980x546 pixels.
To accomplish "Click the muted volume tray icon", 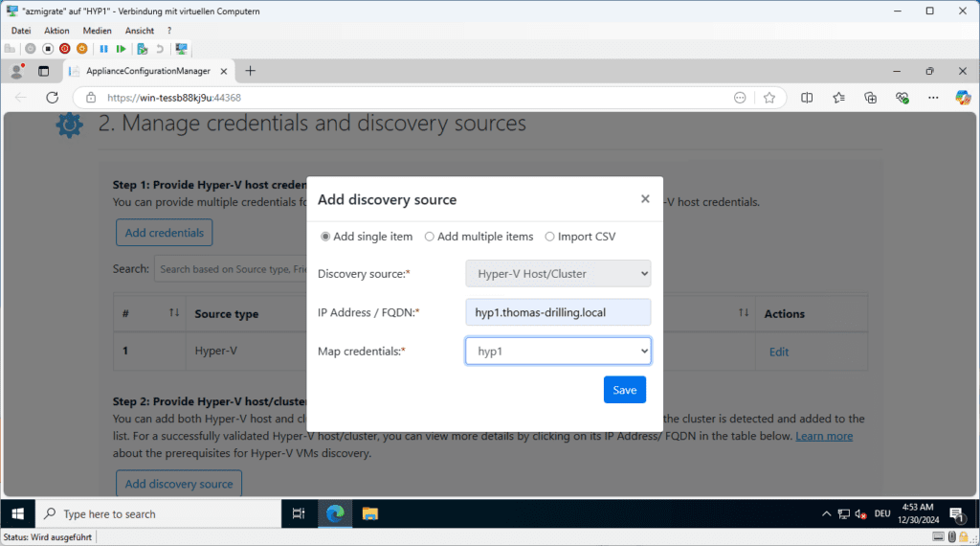I will click(860, 514).
